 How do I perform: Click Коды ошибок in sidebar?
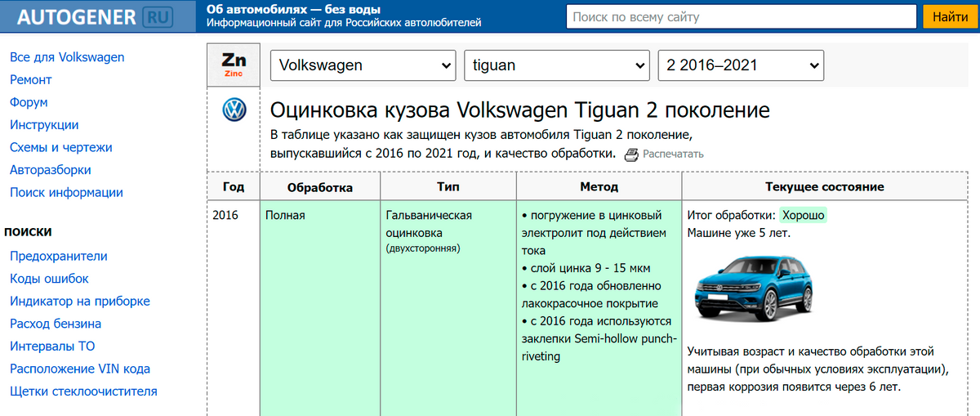(x=49, y=279)
